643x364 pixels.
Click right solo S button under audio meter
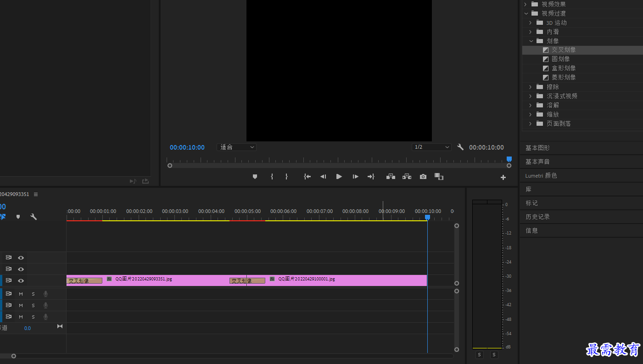[x=494, y=355]
